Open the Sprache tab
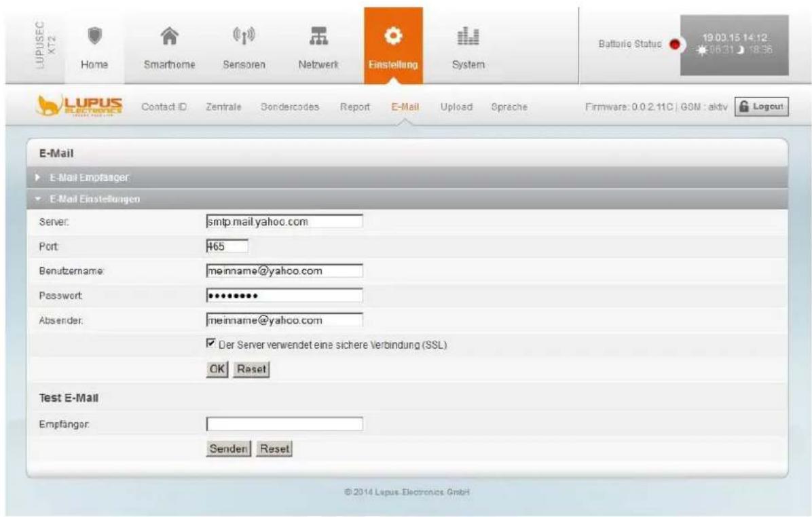The height and width of the screenshot is (517, 812). click(x=509, y=107)
